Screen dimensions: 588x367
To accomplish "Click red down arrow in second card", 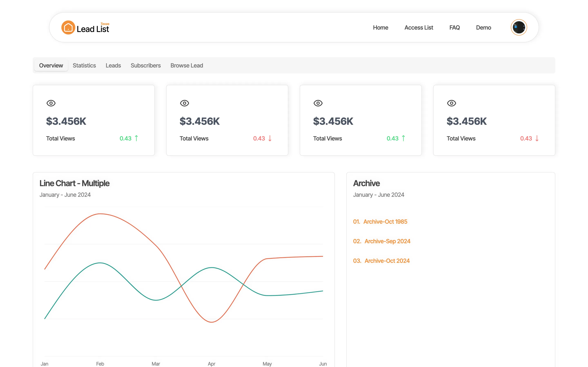I will point(270,138).
